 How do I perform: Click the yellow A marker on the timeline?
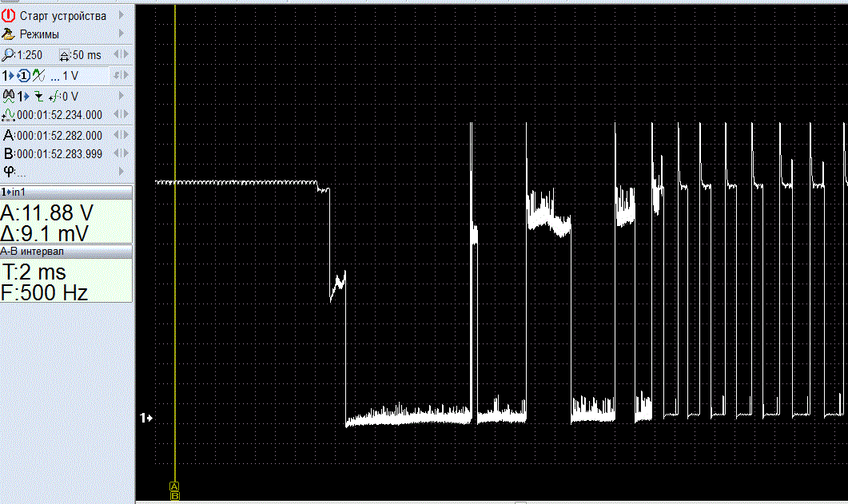175,486
